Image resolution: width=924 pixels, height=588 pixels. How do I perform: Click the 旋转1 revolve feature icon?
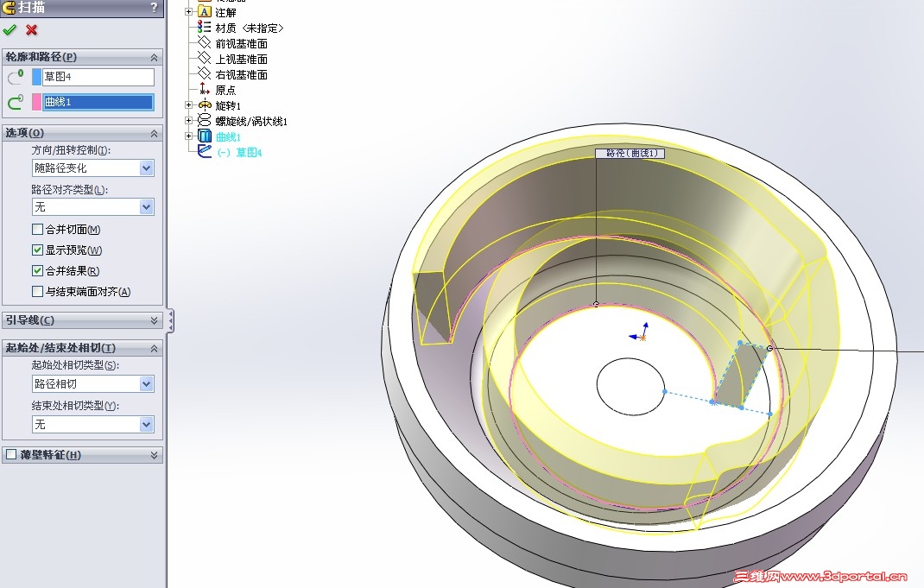click(205, 105)
